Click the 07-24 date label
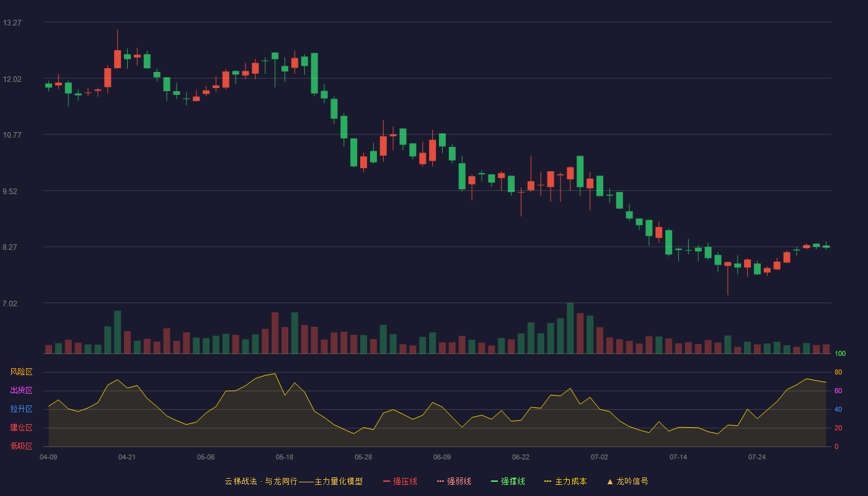Image resolution: width=868 pixels, height=496 pixels. (757, 457)
